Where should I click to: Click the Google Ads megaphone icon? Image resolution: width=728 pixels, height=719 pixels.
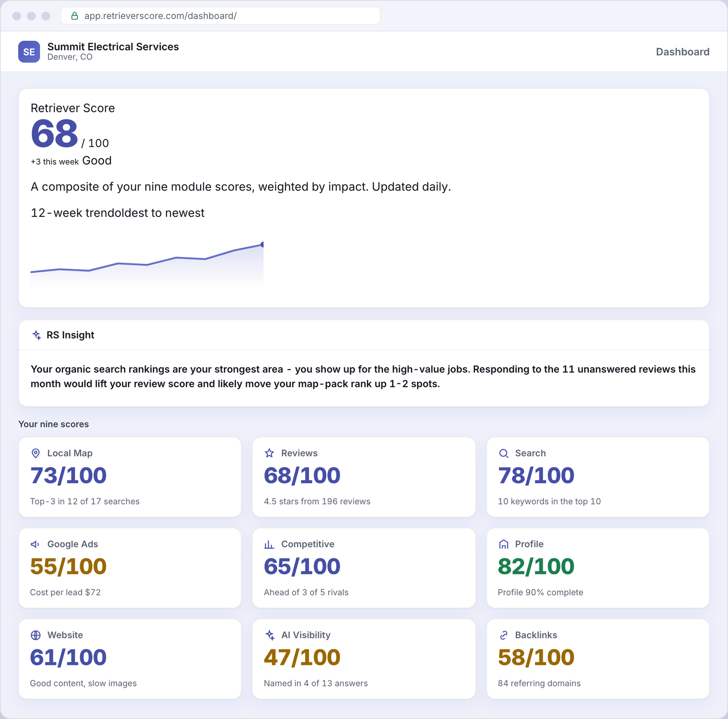35,544
